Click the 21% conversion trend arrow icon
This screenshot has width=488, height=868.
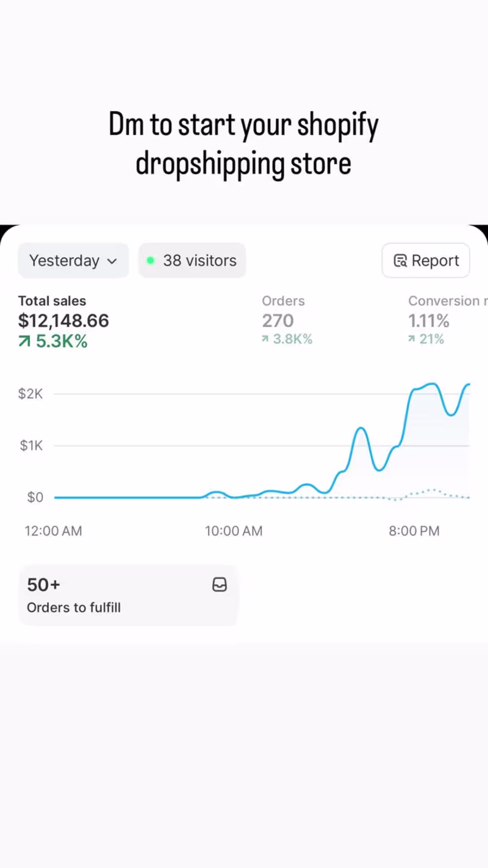click(x=412, y=339)
